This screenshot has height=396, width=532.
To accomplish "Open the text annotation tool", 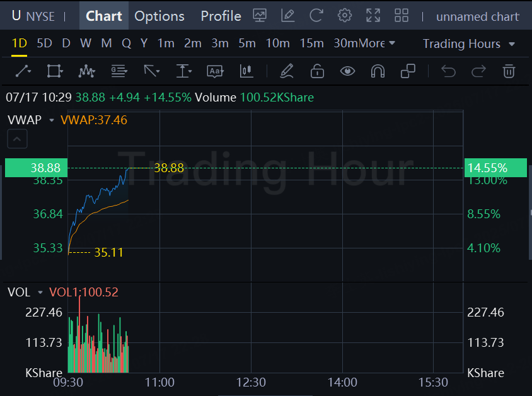I will coord(216,71).
